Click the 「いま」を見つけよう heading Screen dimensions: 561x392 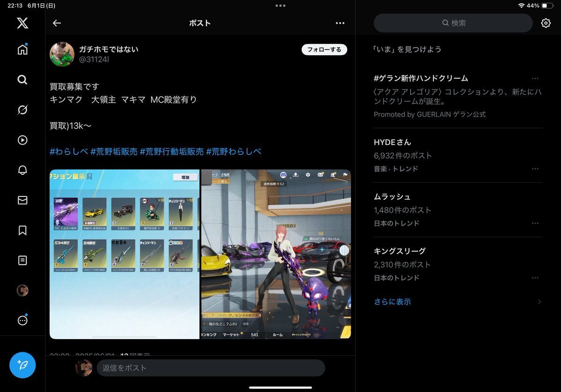coord(407,50)
